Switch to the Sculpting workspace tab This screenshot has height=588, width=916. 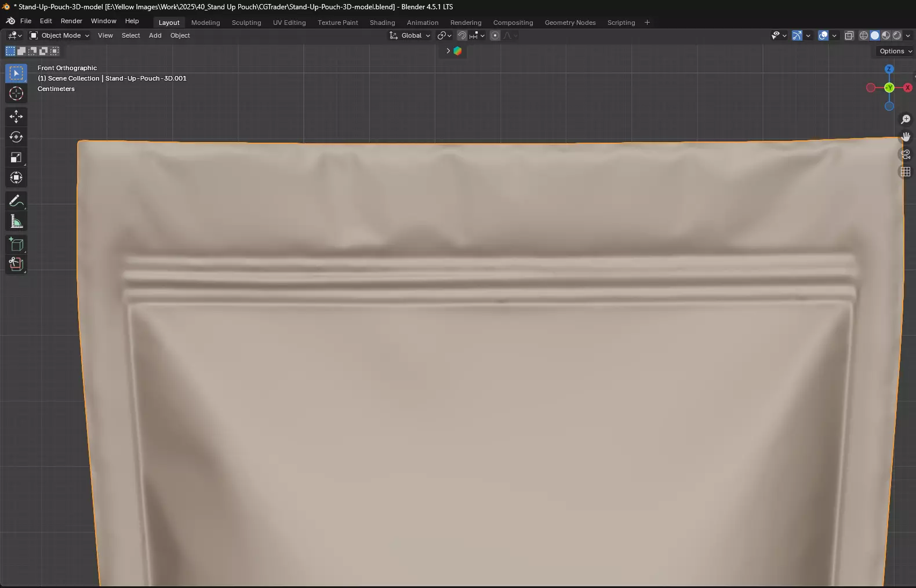[x=246, y=23]
